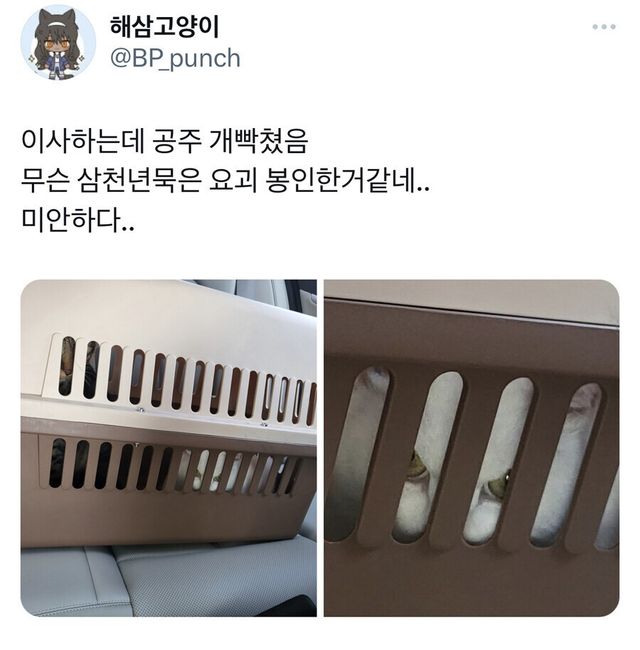This screenshot has height=650, width=640.
Task: Click the tweet line starting with 이사하는데
Action: coord(165,142)
